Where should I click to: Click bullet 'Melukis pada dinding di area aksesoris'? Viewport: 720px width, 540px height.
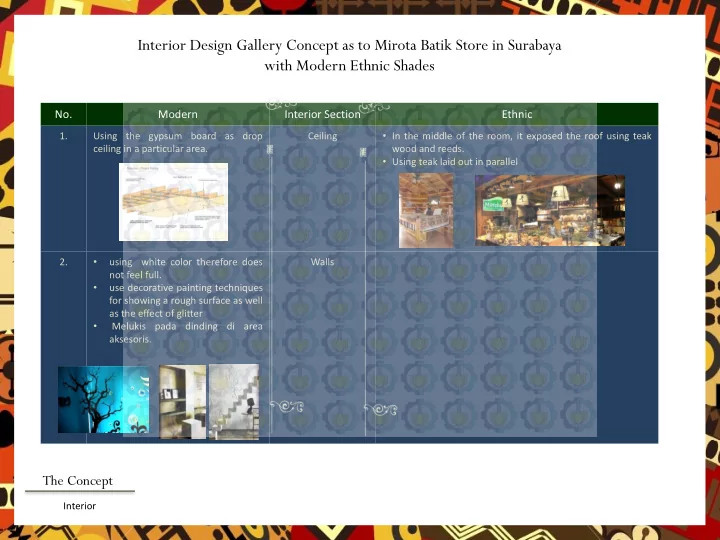(186, 333)
